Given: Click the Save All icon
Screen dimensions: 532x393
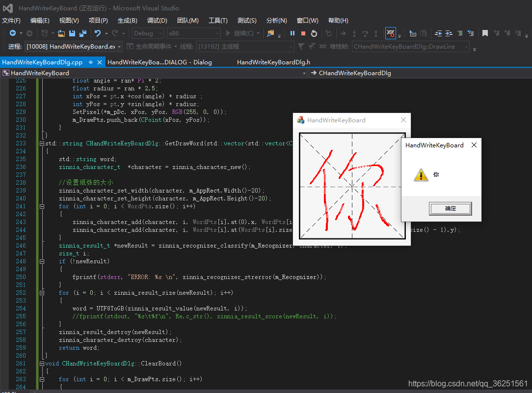Looking at the screenshot, I should tap(83, 33).
